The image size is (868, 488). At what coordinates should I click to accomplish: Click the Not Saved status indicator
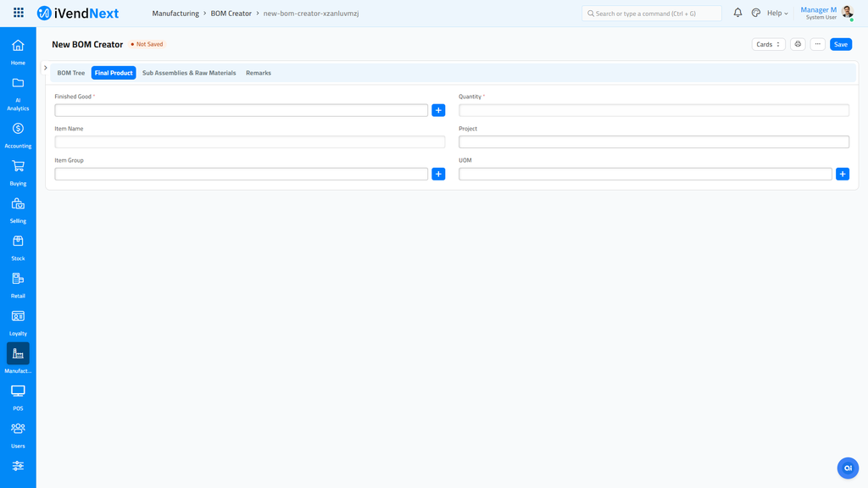click(147, 44)
